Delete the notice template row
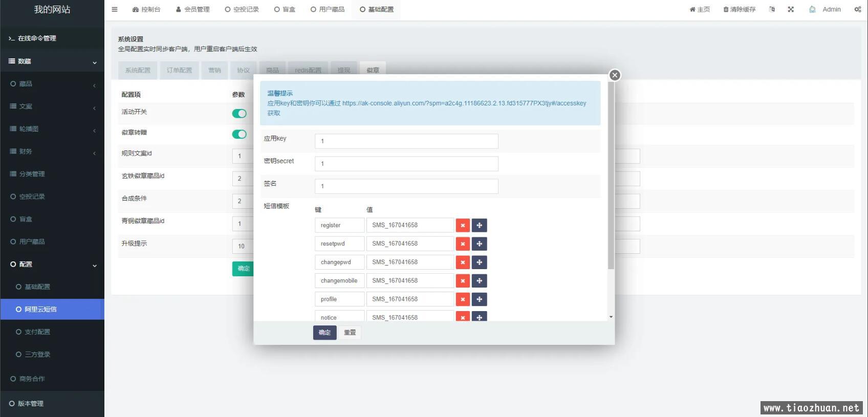This screenshot has height=417, width=868. point(463,316)
